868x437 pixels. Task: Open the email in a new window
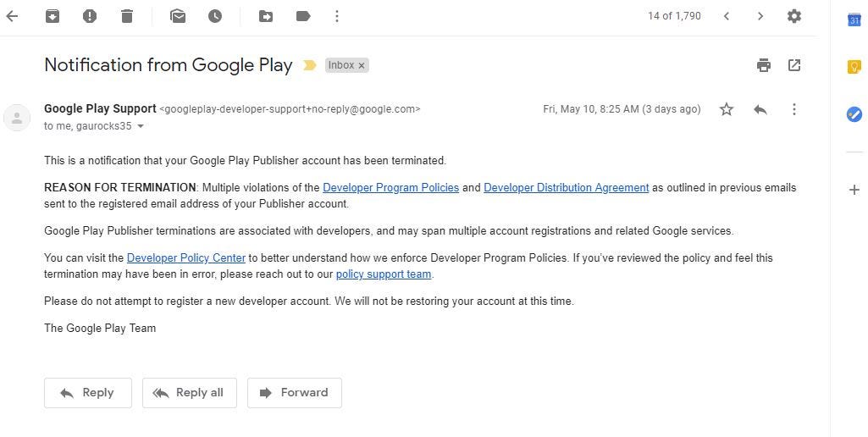(x=794, y=65)
